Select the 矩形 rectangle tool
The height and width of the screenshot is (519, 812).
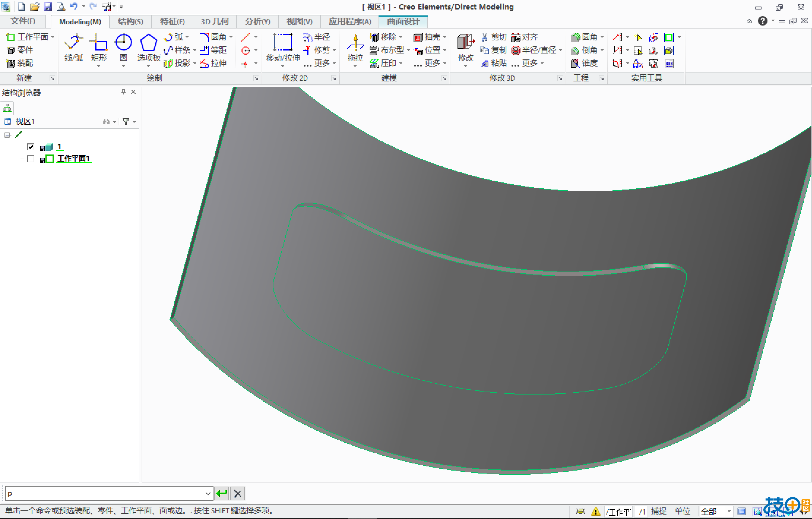coord(99,47)
